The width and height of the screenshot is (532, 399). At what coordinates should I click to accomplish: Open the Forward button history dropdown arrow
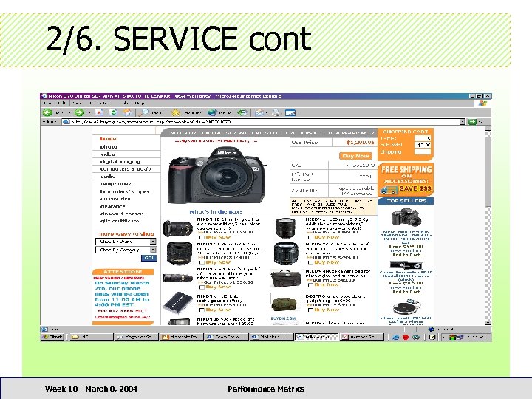click(x=89, y=112)
